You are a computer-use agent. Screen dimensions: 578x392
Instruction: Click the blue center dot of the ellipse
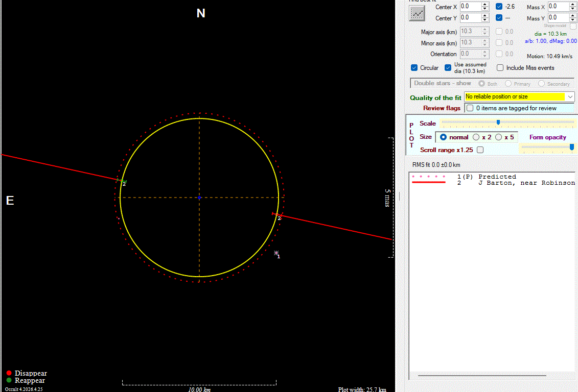199,198
